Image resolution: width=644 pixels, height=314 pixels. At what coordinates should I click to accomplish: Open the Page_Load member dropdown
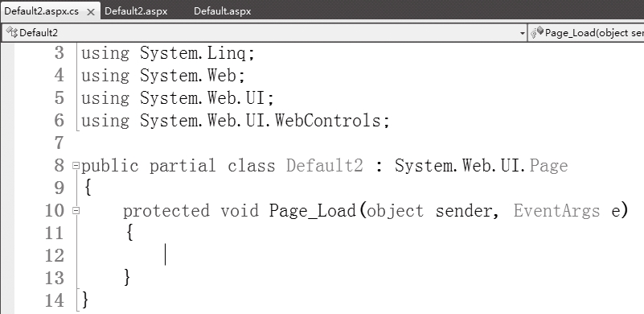[x=586, y=33]
